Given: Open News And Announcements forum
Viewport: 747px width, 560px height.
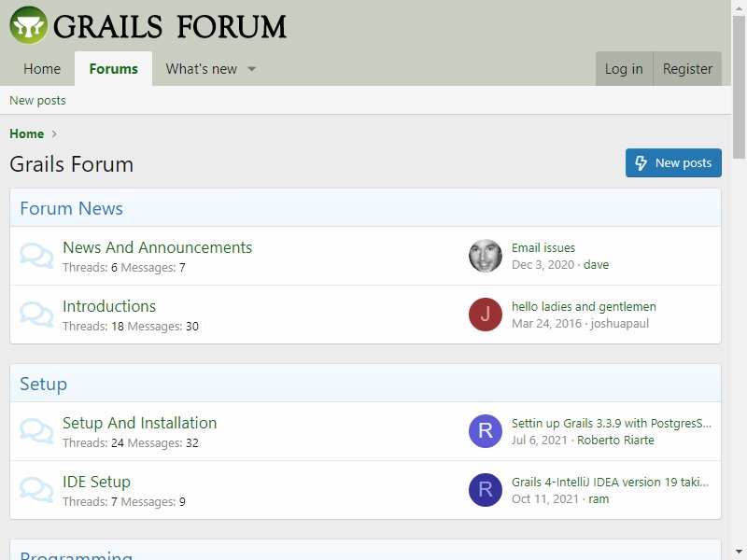Looking at the screenshot, I should 157,247.
